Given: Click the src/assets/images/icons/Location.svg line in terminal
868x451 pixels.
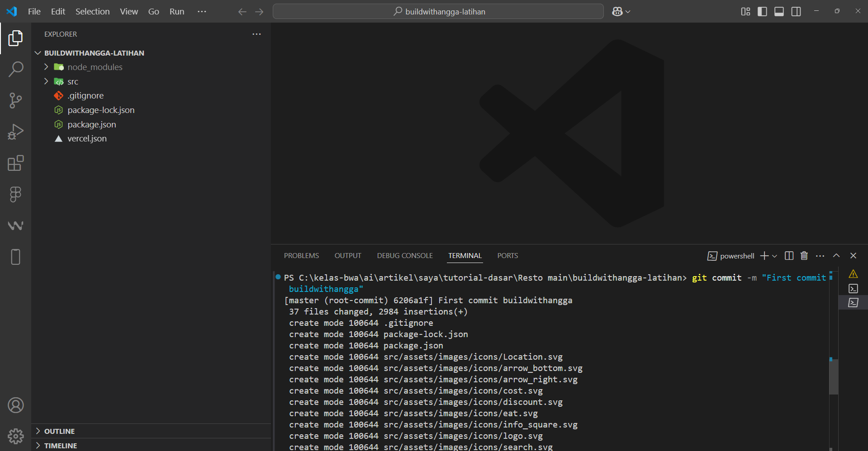Looking at the screenshot, I should click(426, 357).
